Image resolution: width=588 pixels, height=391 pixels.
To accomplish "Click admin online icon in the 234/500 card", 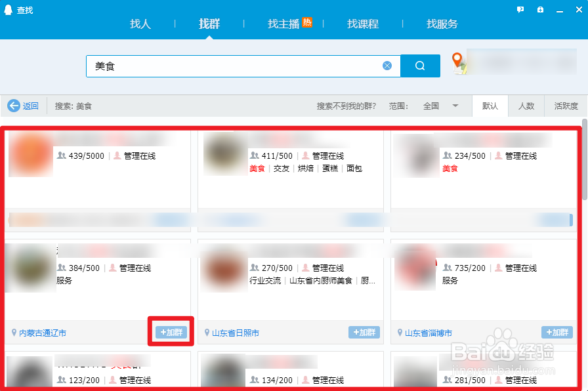I will 498,155.
